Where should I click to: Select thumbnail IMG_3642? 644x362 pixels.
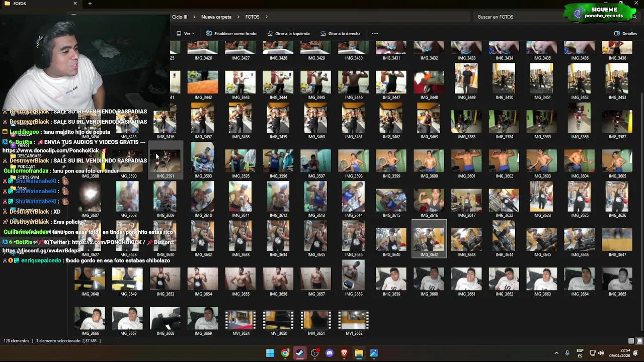click(x=429, y=240)
